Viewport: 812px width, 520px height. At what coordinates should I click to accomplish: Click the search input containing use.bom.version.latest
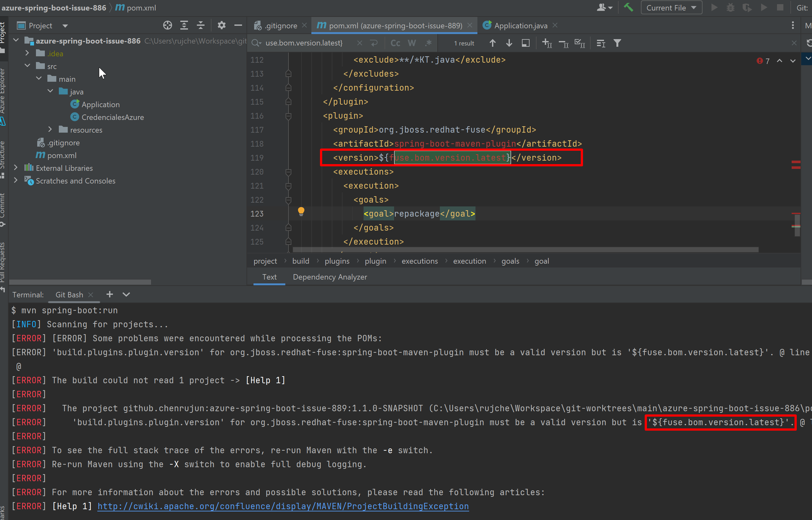[x=304, y=43]
